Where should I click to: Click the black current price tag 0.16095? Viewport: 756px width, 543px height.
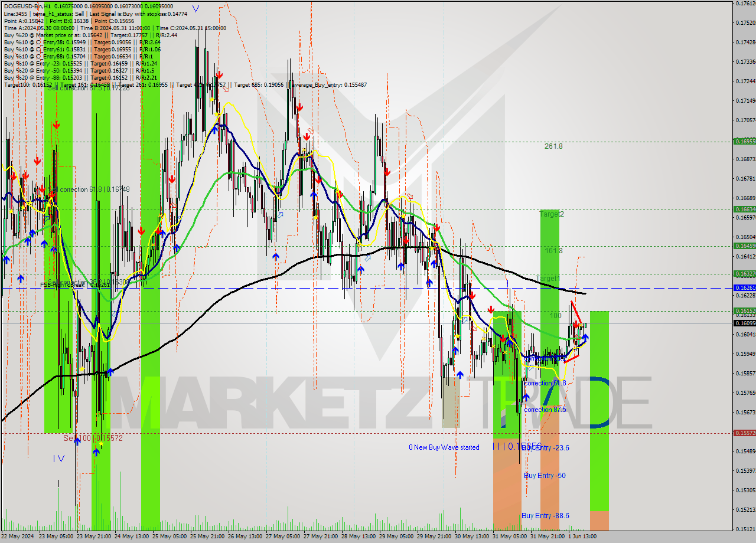(x=744, y=323)
